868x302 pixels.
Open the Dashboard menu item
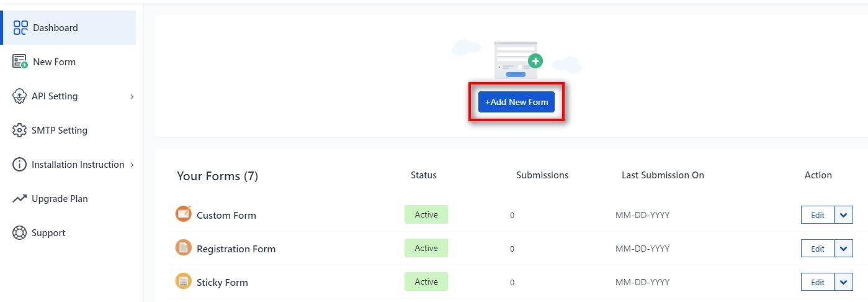click(68, 27)
